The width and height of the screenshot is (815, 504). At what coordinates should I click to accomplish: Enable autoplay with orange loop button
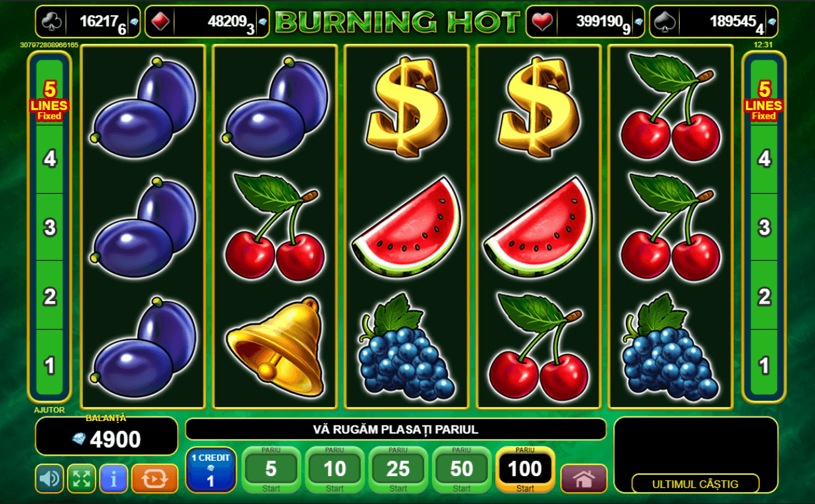coord(155,478)
